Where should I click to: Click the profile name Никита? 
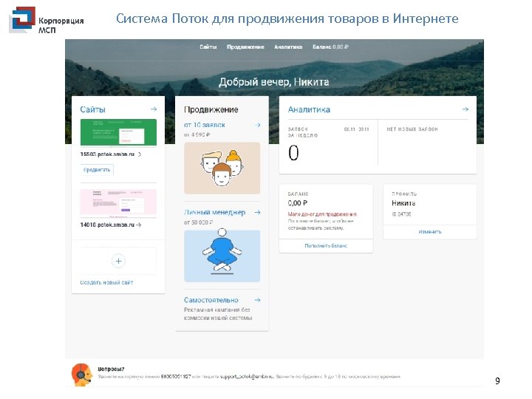[x=403, y=203]
